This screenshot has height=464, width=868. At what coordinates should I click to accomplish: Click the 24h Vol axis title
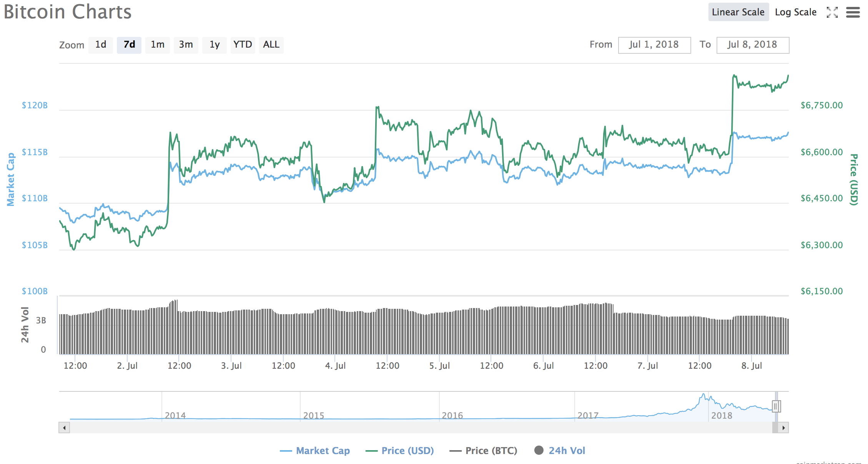tap(25, 325)
